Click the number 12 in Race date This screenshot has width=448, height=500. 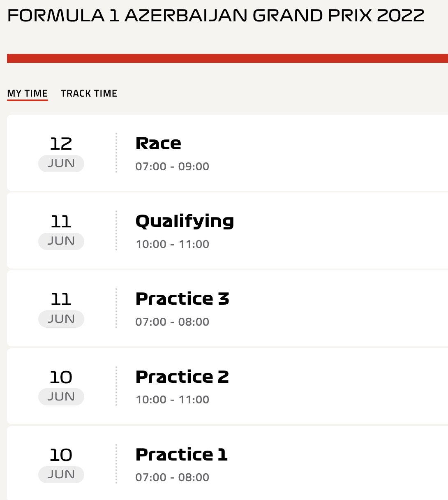click(x=61, y=144)
